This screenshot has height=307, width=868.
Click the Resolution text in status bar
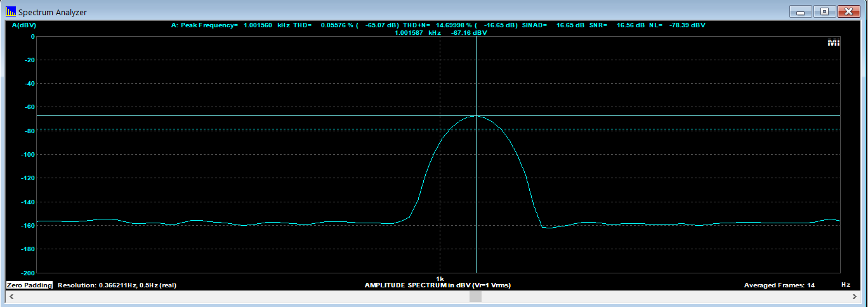pos(117,285)
